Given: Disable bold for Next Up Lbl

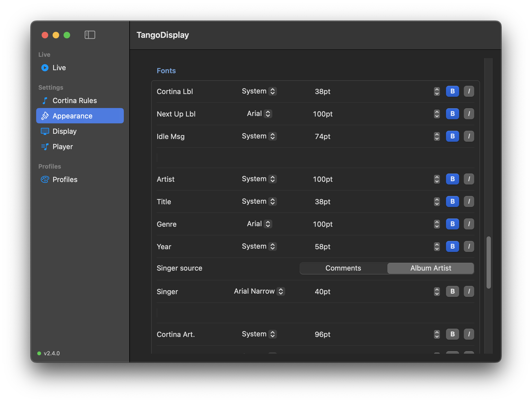Looking at the screenshot, I should (x=453, y=114).
